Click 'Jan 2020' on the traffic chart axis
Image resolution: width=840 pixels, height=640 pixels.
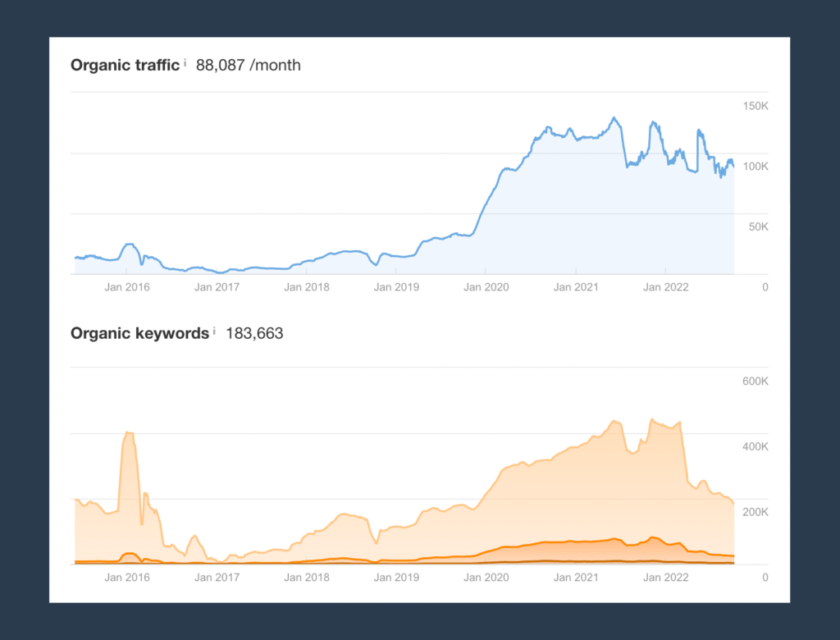pos(486,287)
